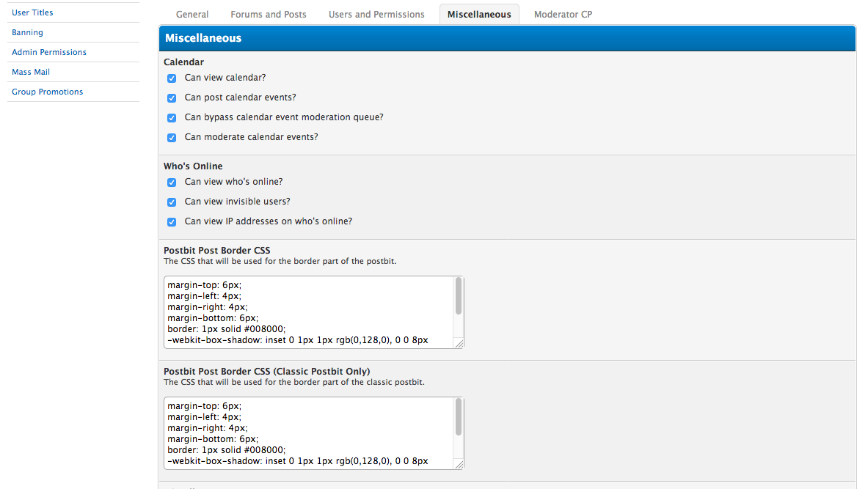The image size is (868, 489).
Task: Open User Titles in the sidebar
Action: point(32,12)
